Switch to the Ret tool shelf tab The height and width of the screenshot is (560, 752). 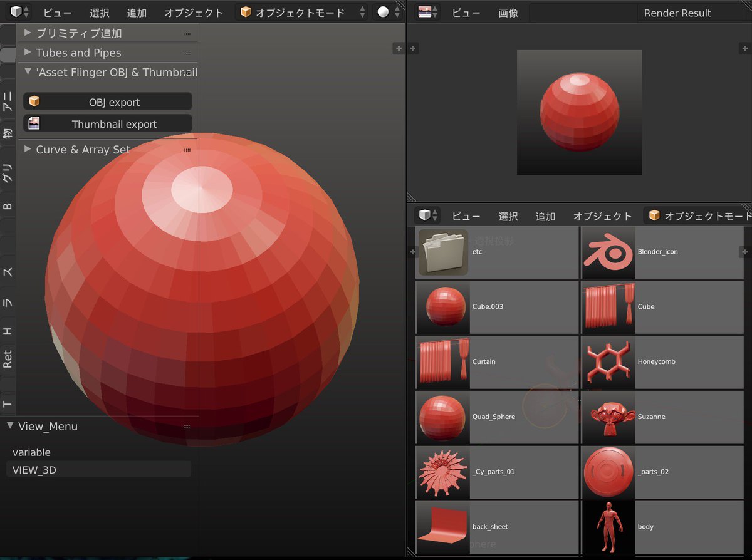pyautogui.click(x=8, y=360)
